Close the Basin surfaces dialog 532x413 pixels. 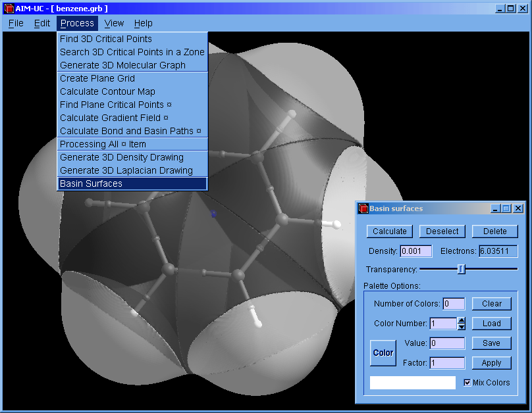click(518, 208)
